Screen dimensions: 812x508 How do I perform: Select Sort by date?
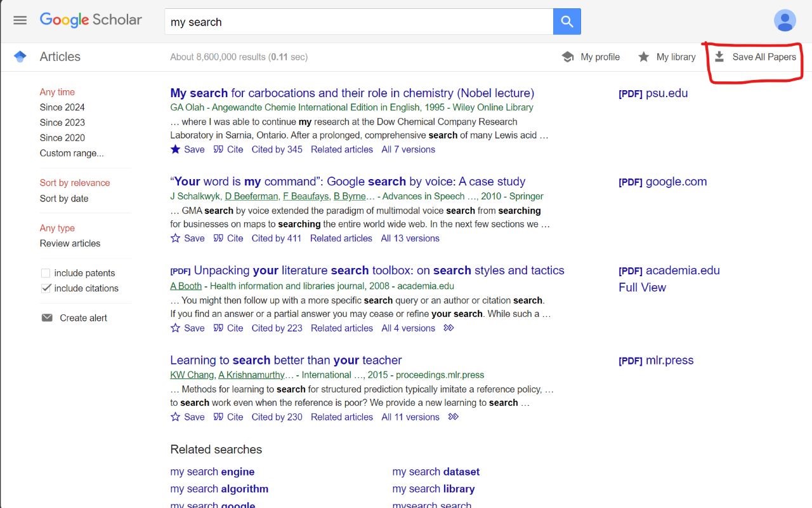coord(64,199)
